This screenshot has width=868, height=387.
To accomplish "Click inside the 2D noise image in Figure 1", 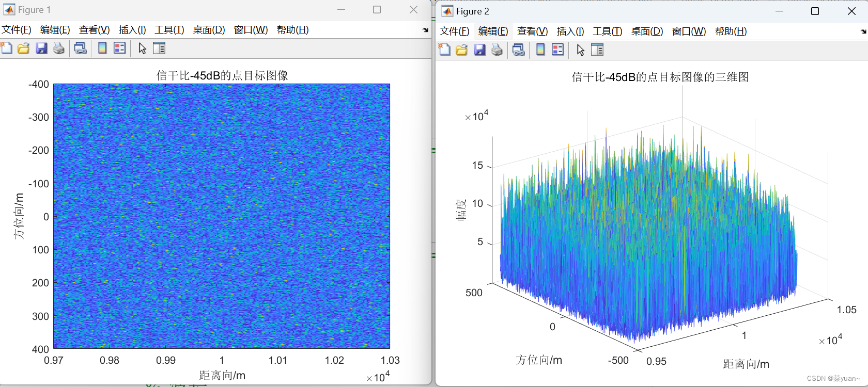I will click(x=222, y=216).
